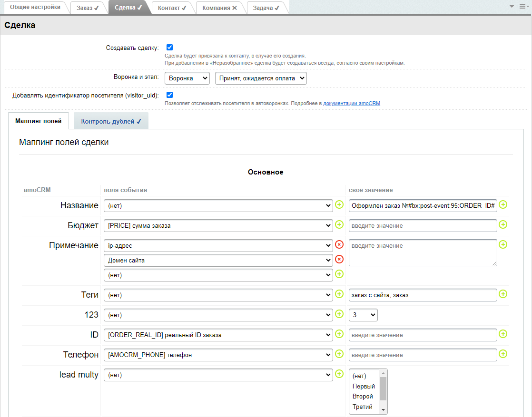Select Второй in lead multy list
532x417 pixels.
363,397
